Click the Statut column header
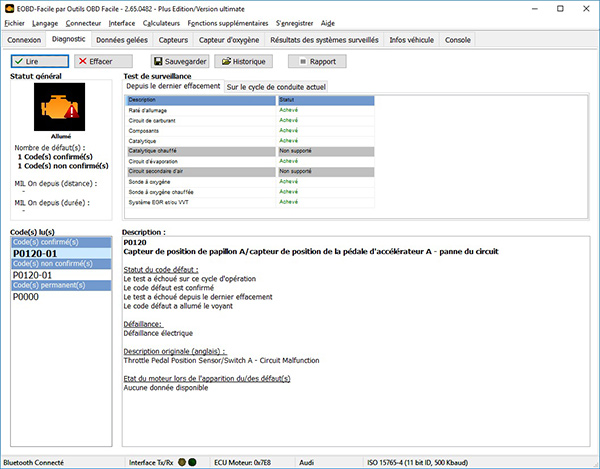600x469 pixels. [326, 100]
